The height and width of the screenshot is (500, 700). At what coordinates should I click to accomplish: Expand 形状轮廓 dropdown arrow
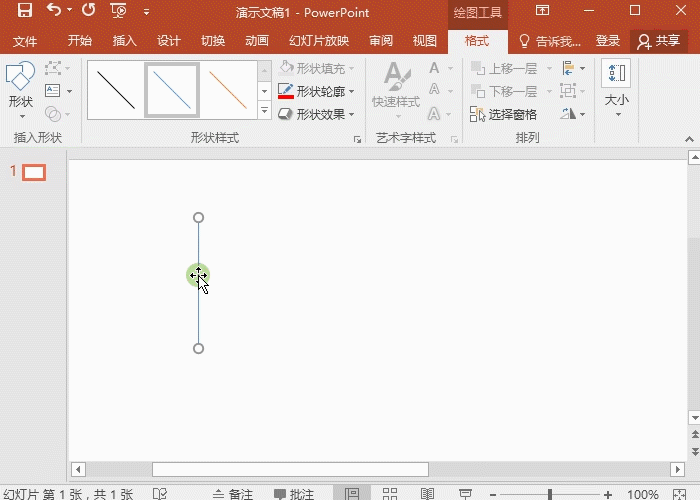pos(352,92)
